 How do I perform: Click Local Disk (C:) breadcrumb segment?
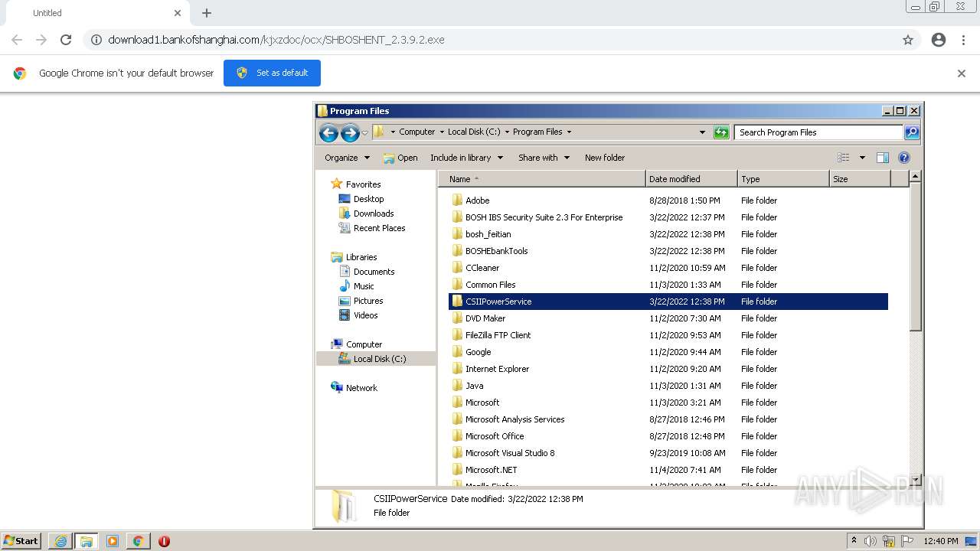[474, 132]
